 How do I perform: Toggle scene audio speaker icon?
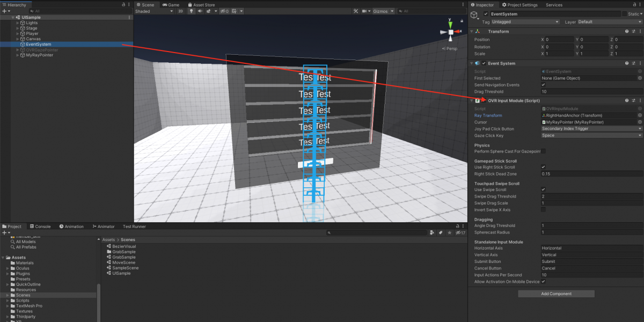coord(200,11)
